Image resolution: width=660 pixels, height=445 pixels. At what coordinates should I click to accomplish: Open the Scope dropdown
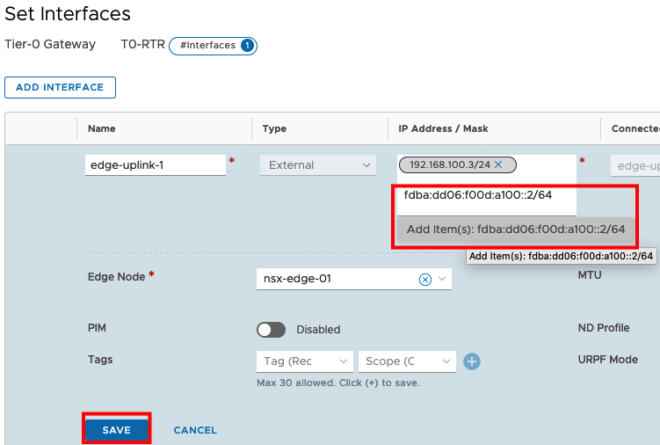click(407, 361)
